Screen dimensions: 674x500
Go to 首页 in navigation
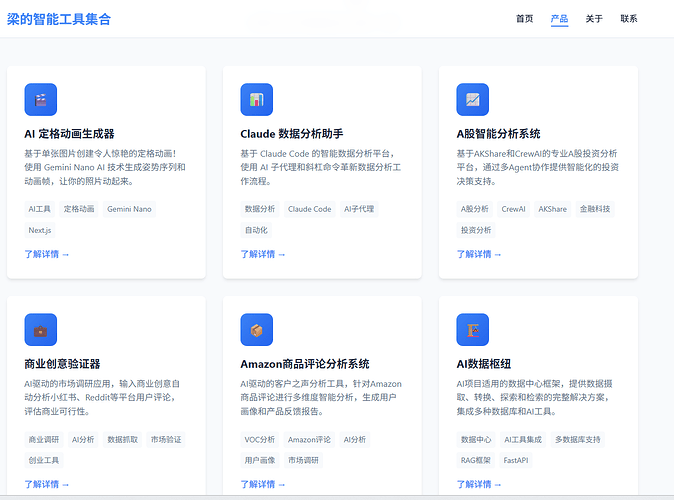click(524, 18)
